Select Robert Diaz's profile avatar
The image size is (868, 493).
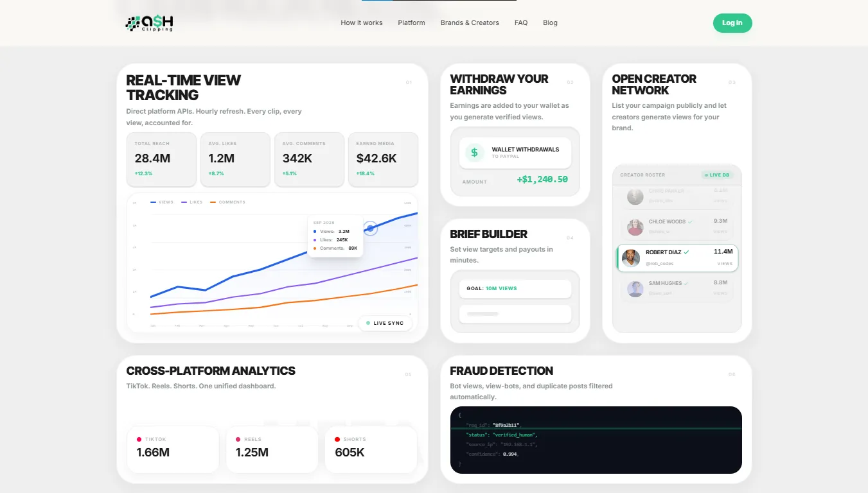[631, 258]
